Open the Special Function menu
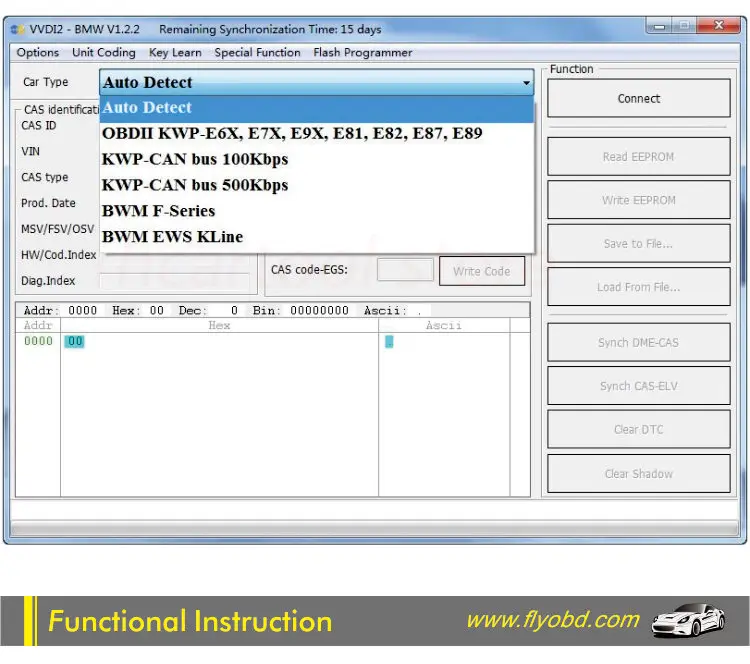This screenshot has height=664, width=750. coord(257,53)
